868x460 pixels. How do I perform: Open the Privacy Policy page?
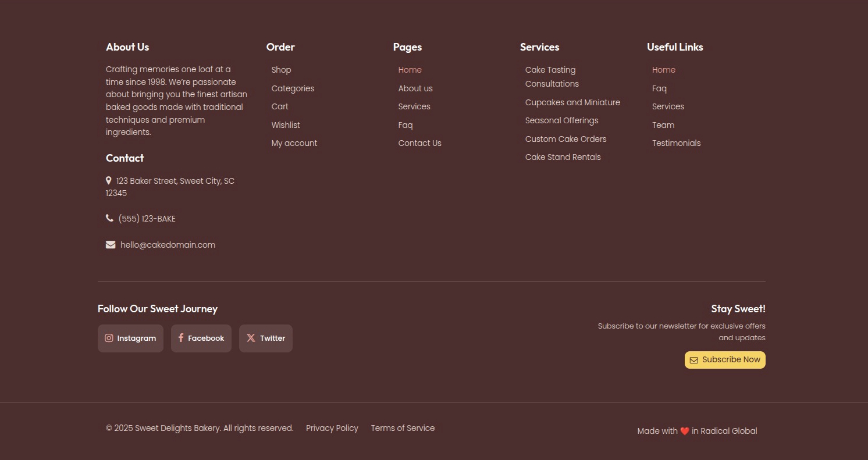pos(332,428)
